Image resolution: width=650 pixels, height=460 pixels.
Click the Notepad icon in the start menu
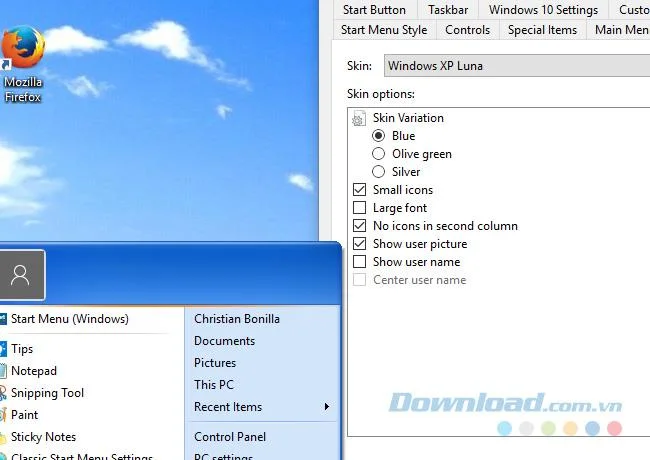pyautogui.click(x=3, y=371)
